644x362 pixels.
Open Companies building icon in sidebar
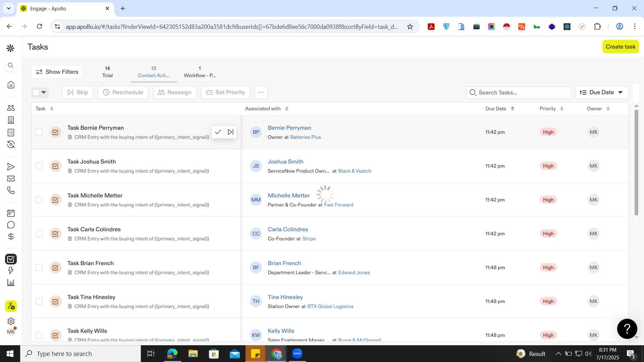(x=11, y=120)
